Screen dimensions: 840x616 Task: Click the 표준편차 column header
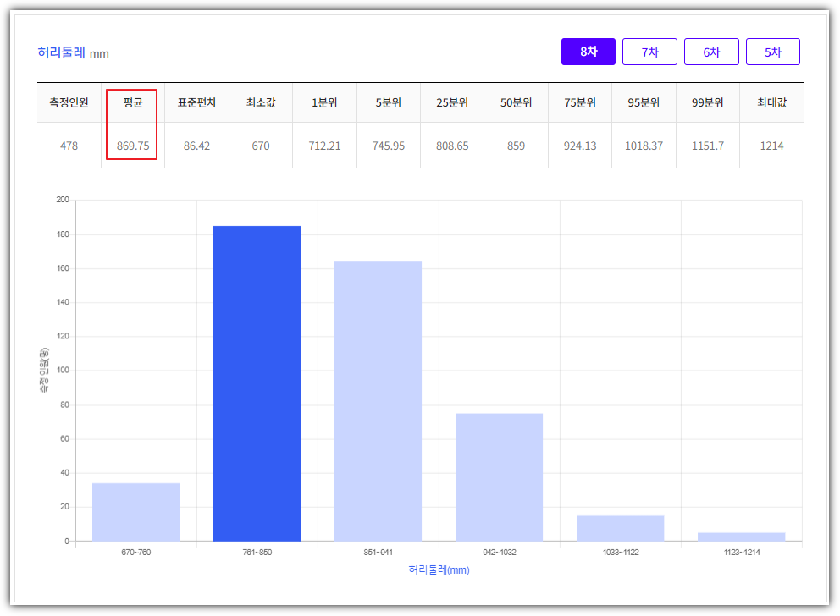pyautogui.click(x=196, y=102)
